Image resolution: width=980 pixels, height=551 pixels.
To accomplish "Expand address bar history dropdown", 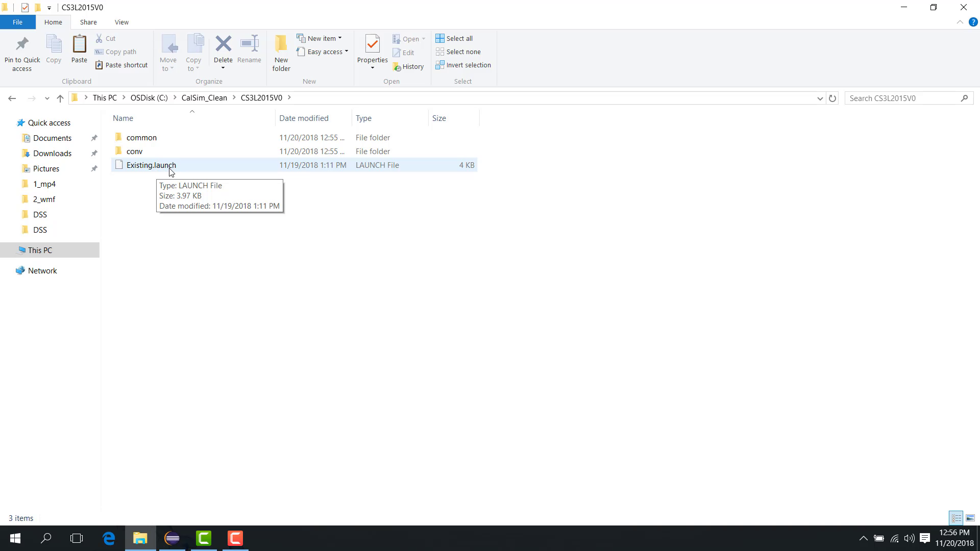I will coord(820,98).
